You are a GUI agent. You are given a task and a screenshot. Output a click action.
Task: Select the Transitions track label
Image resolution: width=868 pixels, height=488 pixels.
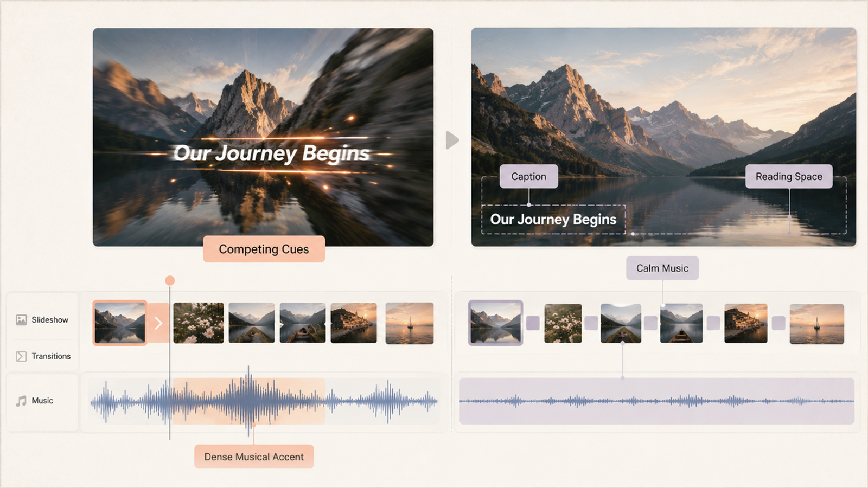click(51, 356)
